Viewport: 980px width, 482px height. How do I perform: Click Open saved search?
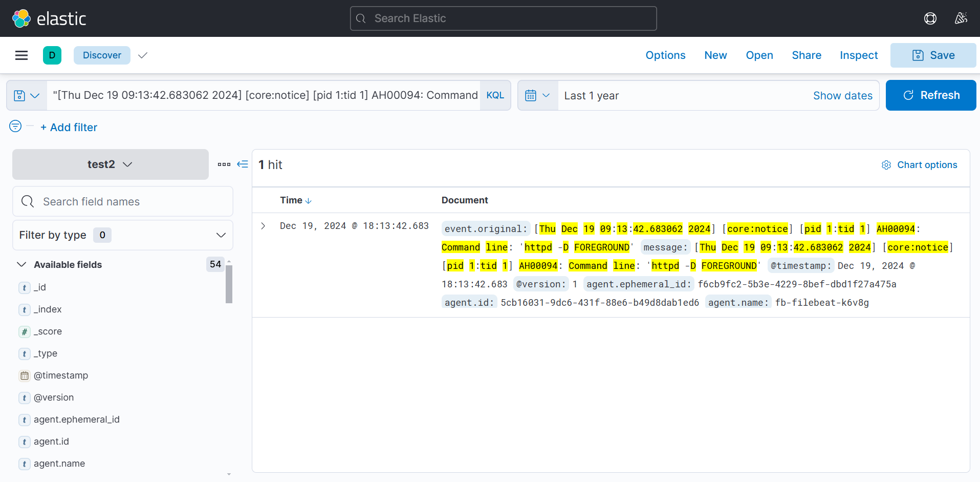(x=759, y=55)
